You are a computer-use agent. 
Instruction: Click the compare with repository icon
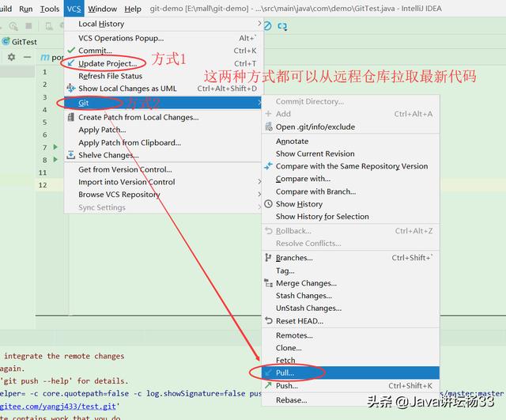[x=269, y=166]
